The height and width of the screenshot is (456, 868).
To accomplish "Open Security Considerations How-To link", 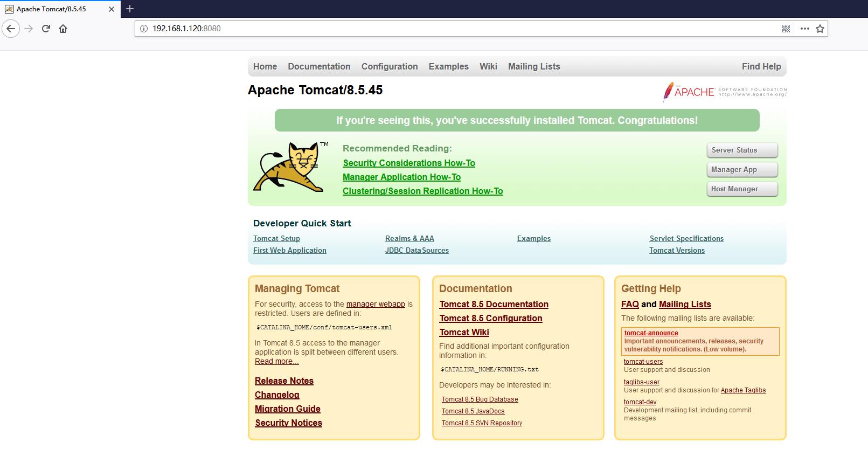I will click(409, 163).
